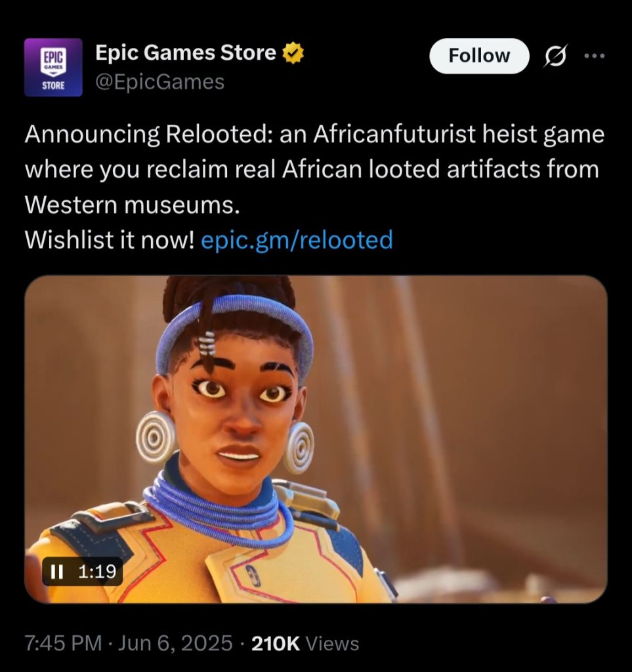Click the Epic Games Store display name
The image size is (632, 672).
coord(186,52)
